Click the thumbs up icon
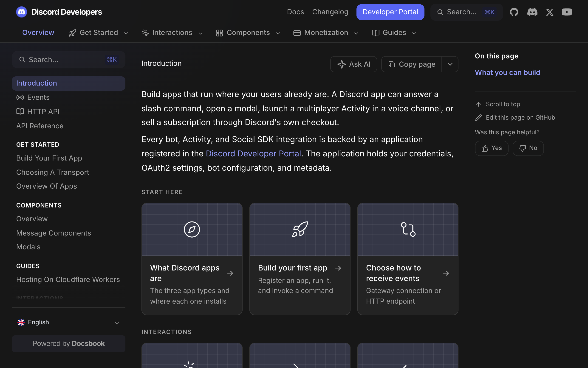Image resolution: width=588 pixels, height=368 pixels. (485, 149)
